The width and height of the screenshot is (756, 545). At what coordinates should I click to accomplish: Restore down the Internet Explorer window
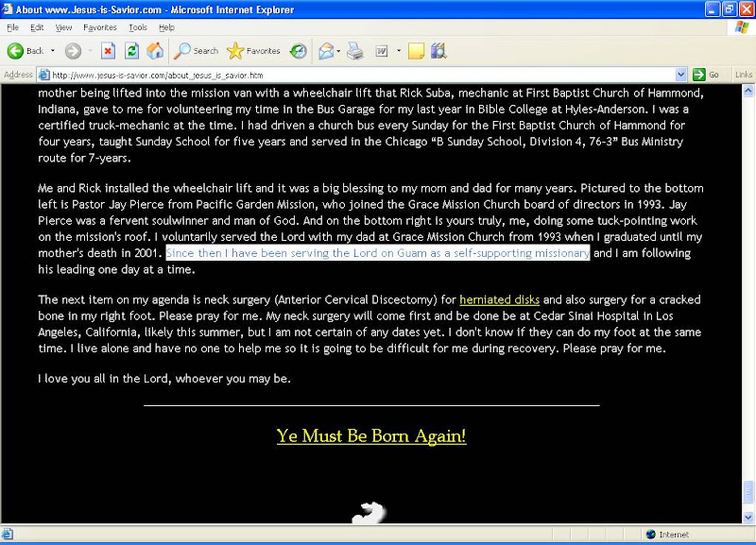[x=729, y=9]
